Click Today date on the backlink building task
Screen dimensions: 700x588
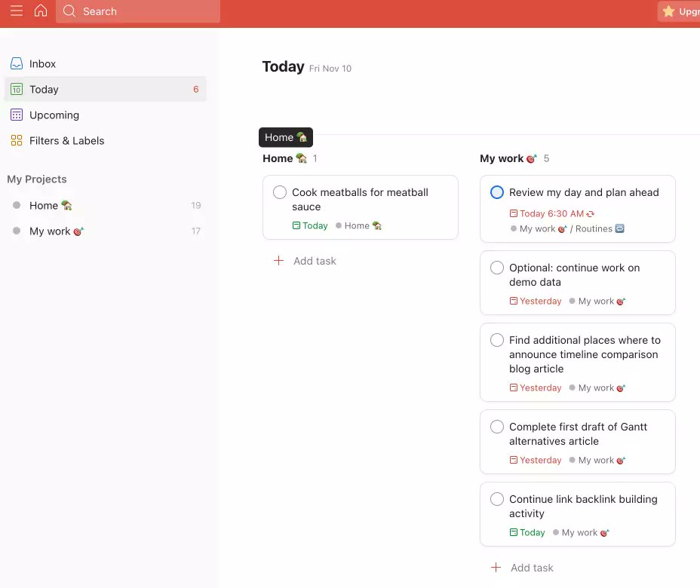(x=527, y=533)
